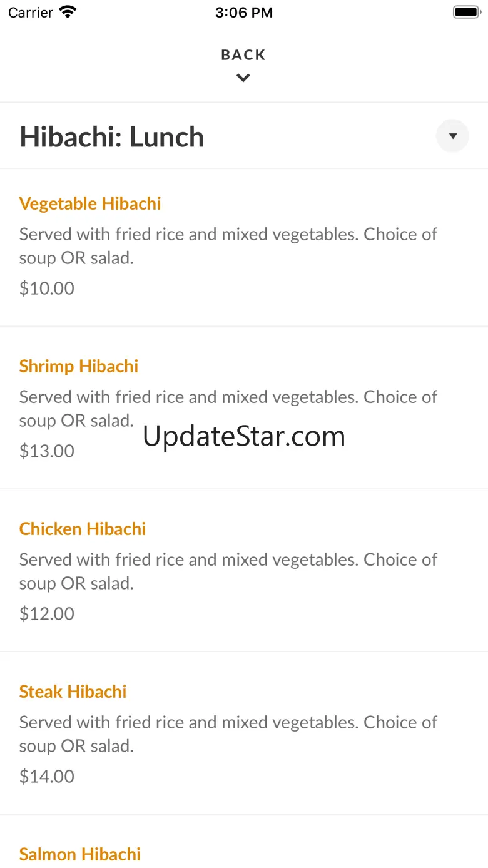Screen dimensions: 488x868
Task: Click the $10.00 Vegetable Hibachi price
Action: click(47, 288)
